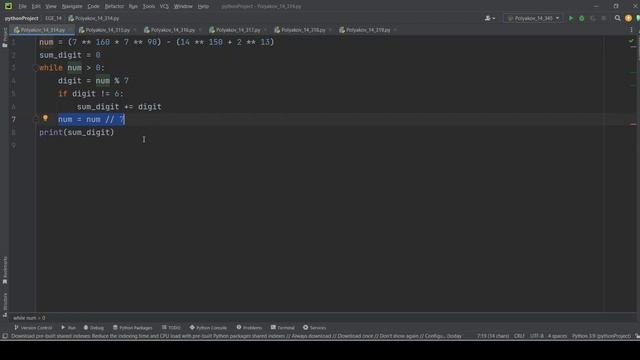
Task: Run the current configuration with green play icon
Action: coord(571,18)
